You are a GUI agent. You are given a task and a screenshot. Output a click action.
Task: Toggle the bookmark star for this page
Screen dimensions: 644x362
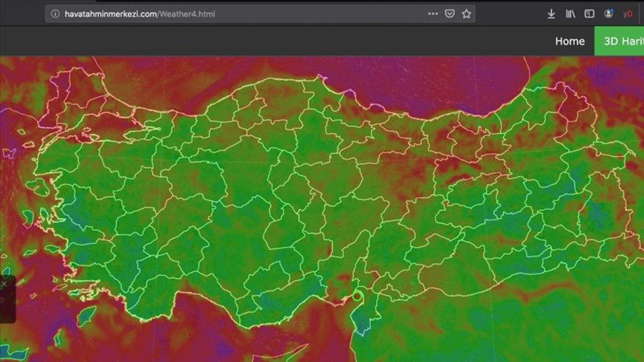pyautogui.click(x=466, y=14)
